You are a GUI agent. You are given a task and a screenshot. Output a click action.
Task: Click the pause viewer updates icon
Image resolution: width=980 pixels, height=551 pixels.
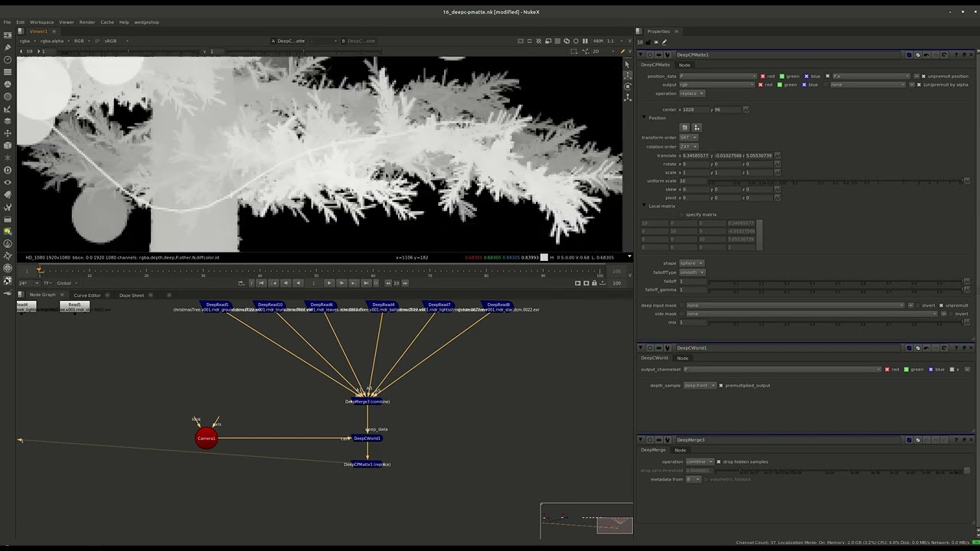[x=585, y=41]
